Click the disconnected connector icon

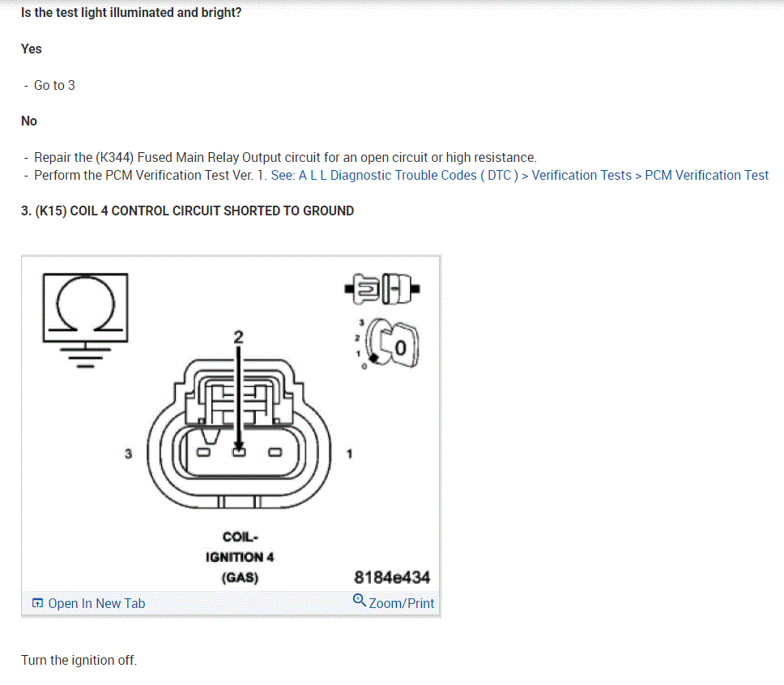pyautogui.click(x=382, y=288)
